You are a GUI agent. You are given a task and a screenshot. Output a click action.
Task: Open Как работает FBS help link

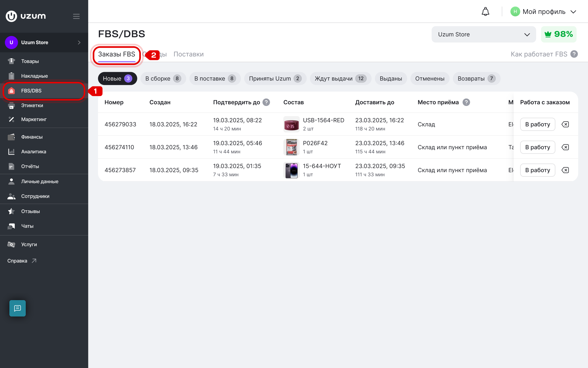pos(544,54)
